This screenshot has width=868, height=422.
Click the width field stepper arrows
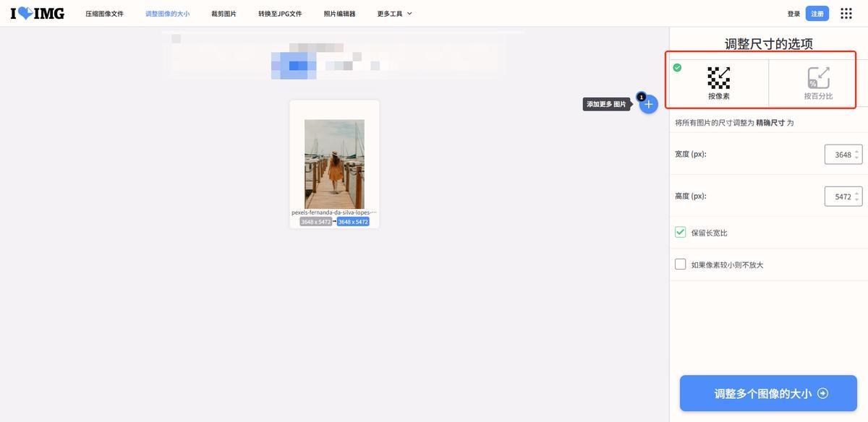click(857, 155)
